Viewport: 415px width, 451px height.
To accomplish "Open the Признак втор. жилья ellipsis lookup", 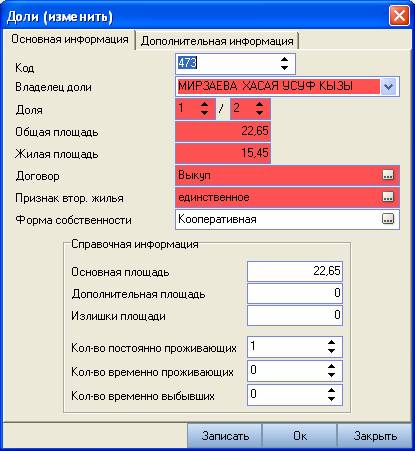I will pyautogui.click(x=388, y=197).
